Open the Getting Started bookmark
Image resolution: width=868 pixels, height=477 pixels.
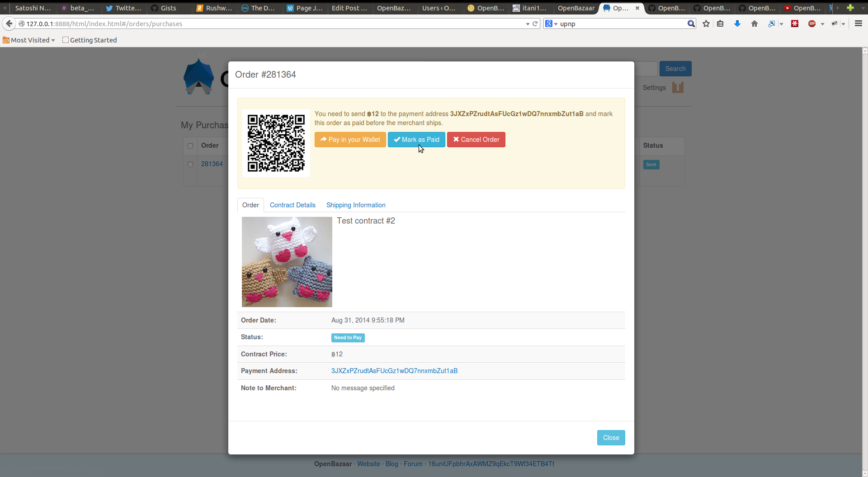90,40
